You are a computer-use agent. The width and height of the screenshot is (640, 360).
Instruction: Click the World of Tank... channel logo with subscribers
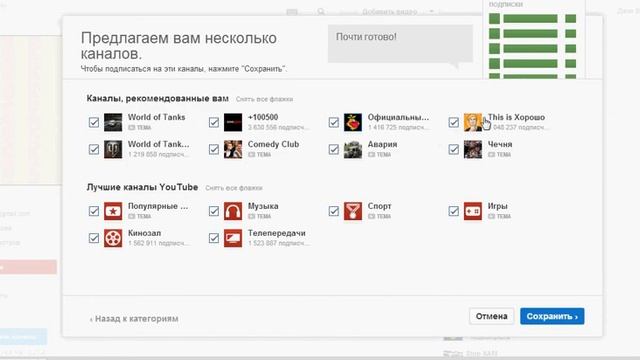coord(113,149)
